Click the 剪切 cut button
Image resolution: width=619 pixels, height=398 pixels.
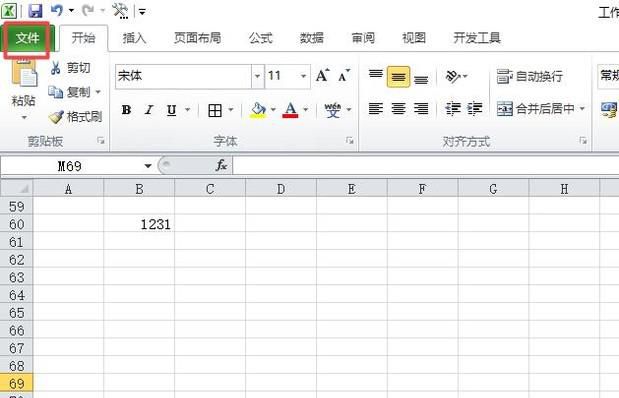(71, 68)
